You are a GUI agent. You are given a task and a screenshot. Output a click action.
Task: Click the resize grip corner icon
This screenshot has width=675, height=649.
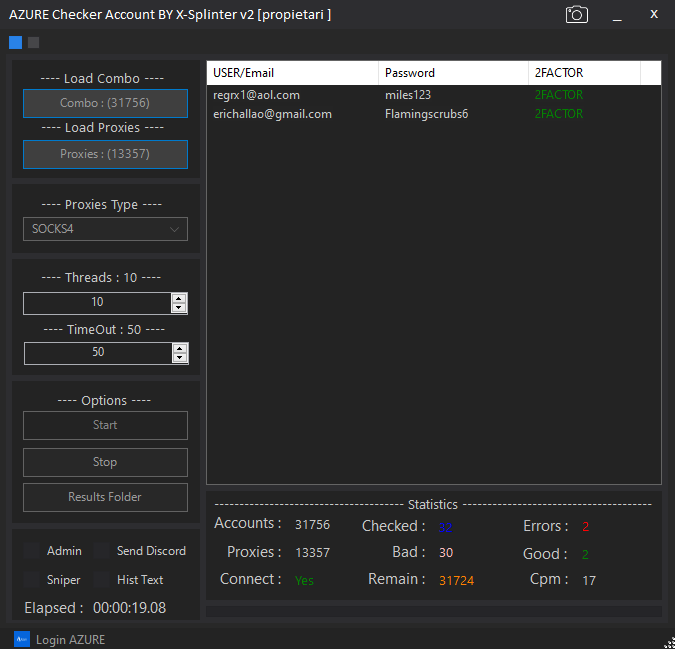669,643
